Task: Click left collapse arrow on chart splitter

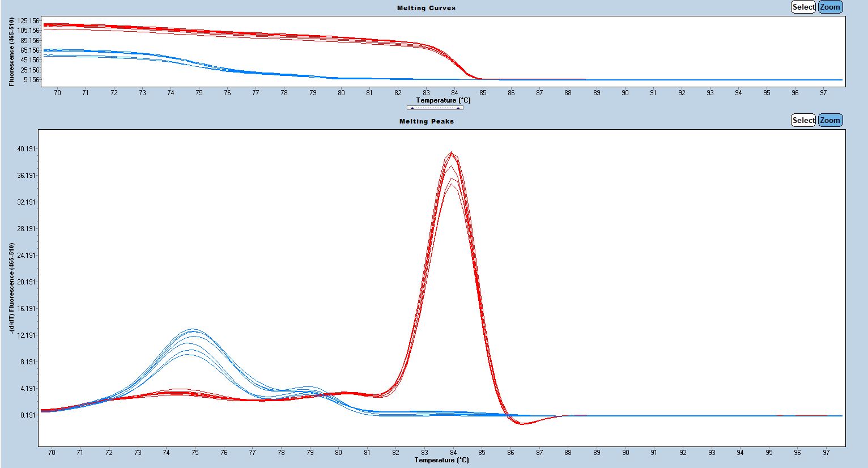Action: coord(412,108)
